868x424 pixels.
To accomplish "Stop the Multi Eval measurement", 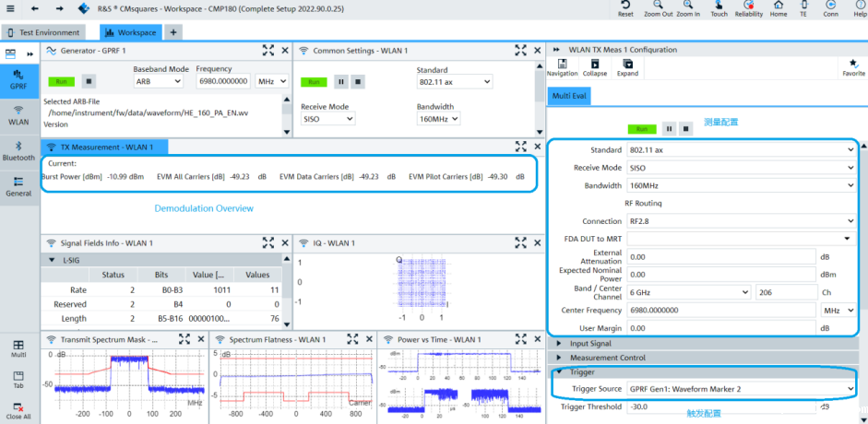I will coord(686,129).
